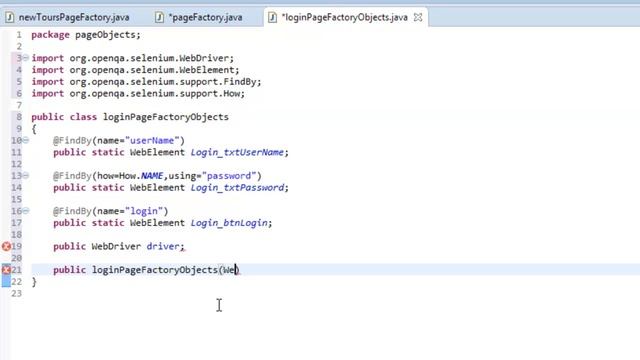Screen dimensions: 640x360
Task: Select the loginPageFactoryObjects.java tab
Action: pos(344,17)
